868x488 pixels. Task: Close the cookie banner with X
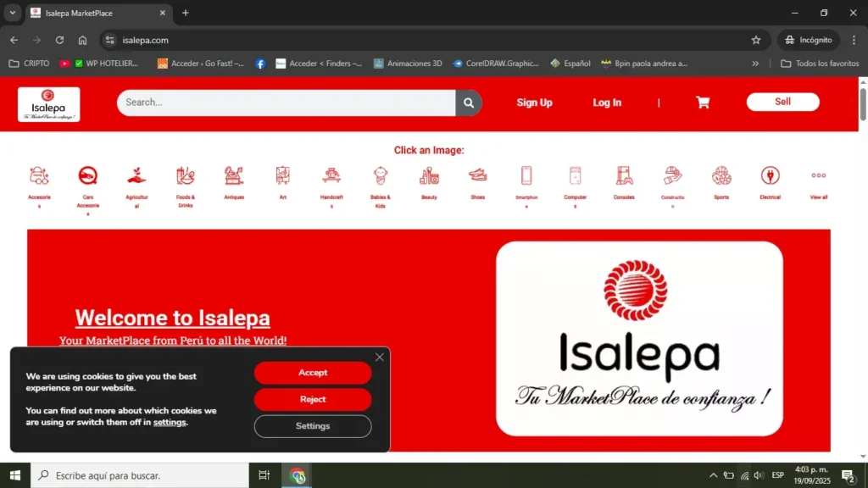pyautogui.click(x=379, y=358)
